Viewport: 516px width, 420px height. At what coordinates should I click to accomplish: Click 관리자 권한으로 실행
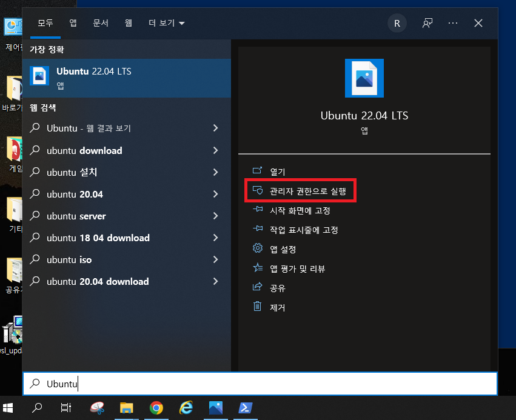[307, 191]
